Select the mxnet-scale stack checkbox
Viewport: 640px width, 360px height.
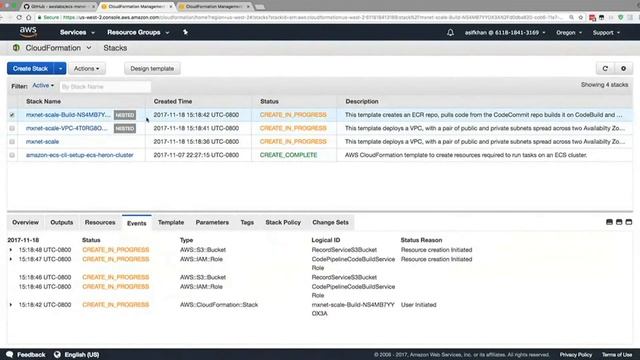(12, 142)
